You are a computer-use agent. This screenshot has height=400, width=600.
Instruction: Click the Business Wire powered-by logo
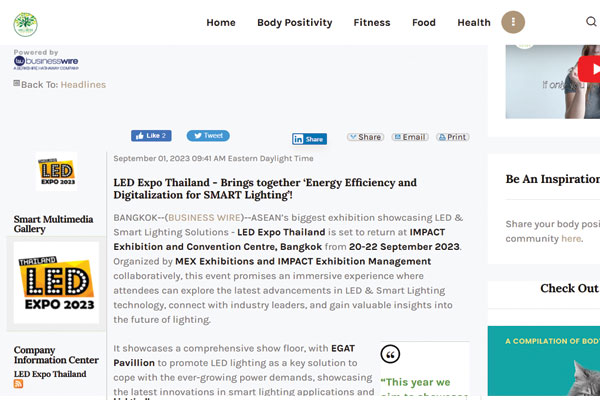(x=46, y=63)
